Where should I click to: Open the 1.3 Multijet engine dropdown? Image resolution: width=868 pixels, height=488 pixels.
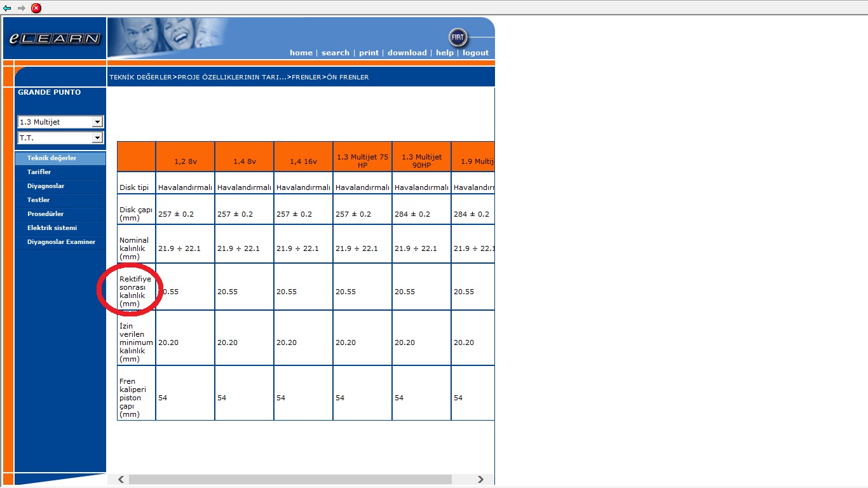60,122
